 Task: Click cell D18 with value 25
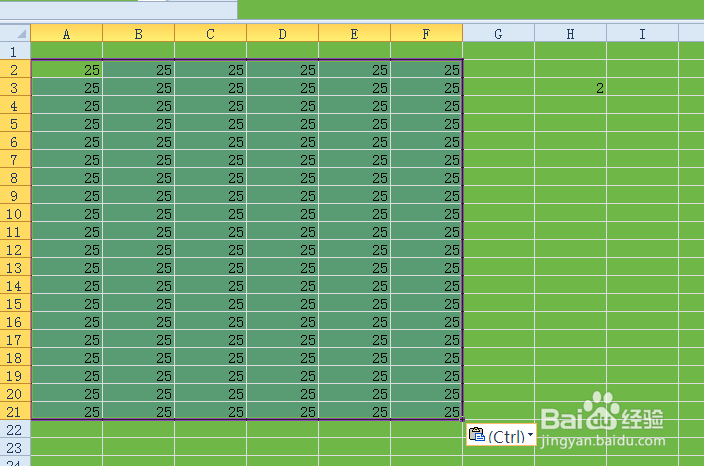click(282, 357)
